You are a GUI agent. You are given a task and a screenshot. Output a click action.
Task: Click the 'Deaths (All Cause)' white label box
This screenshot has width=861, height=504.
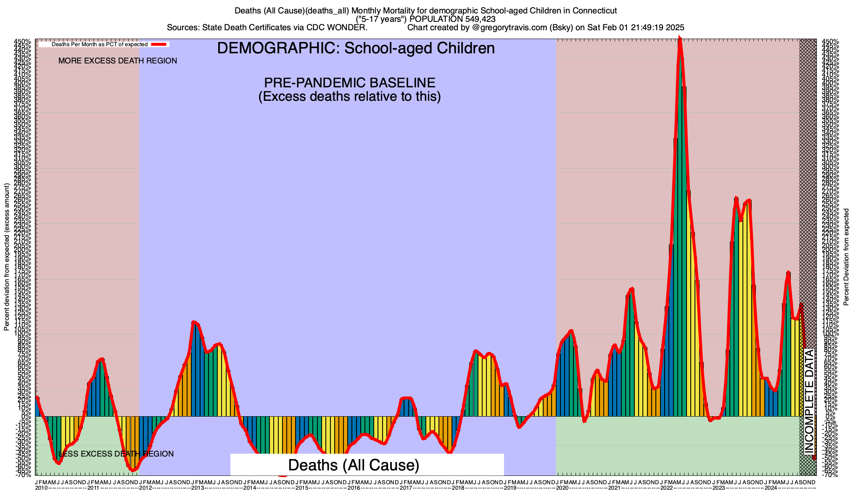pyautogui.click(x=354, y=465)
